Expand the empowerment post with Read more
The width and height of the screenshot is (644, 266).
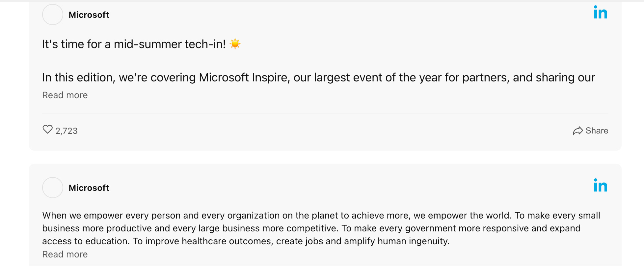coord(65,254)
